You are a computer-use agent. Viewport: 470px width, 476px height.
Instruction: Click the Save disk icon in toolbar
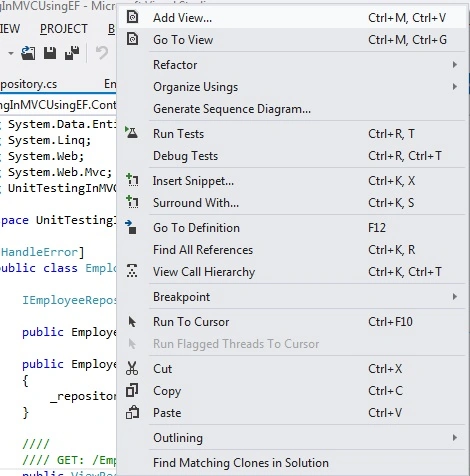(50, 53)
